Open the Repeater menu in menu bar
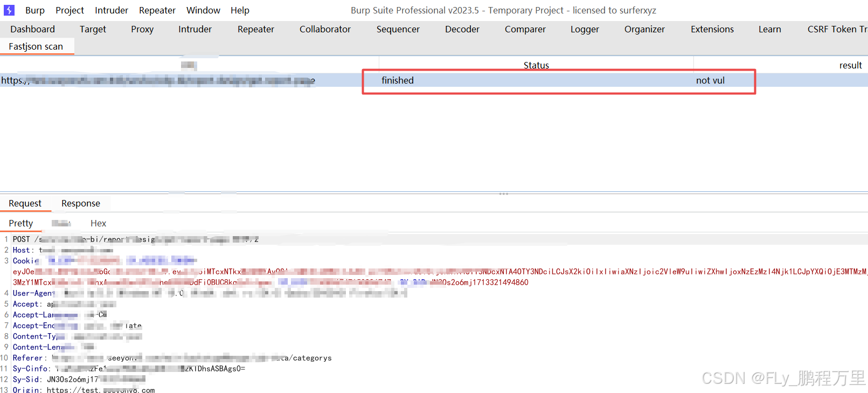This screenshot has width=868, height=393. click(157, 10)
